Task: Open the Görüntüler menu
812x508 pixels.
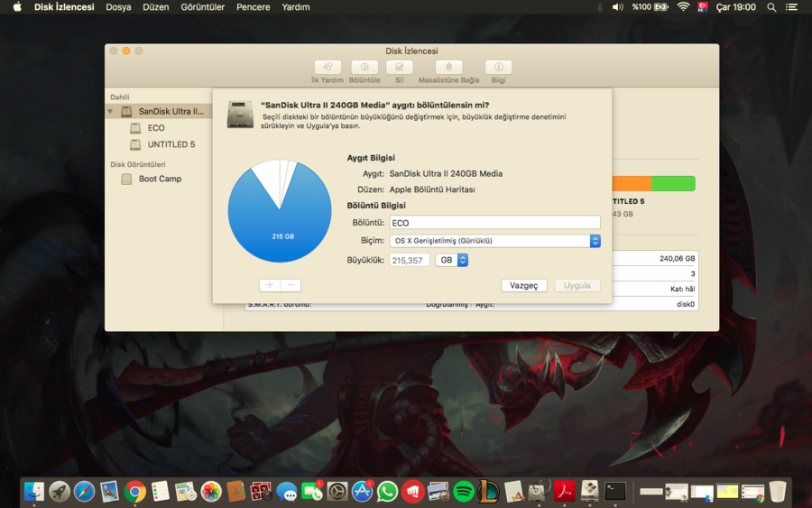Action: pyautogui.click(x=202, y=7)
